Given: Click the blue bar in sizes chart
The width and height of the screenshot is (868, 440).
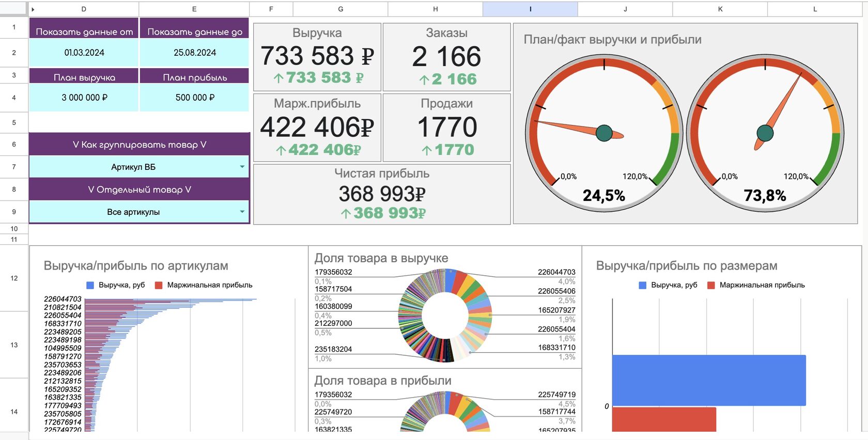Looking at the screenshot, I should [709, 380].
